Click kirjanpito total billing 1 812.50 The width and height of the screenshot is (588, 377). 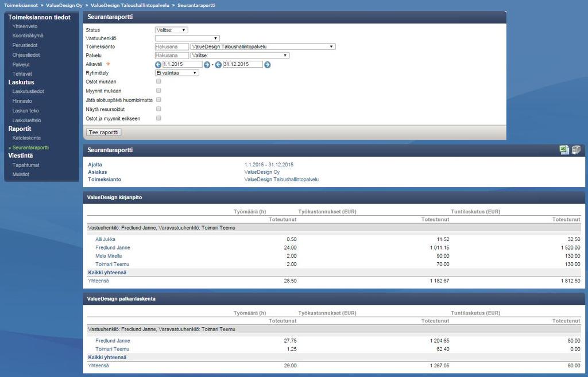pos(570,281)
